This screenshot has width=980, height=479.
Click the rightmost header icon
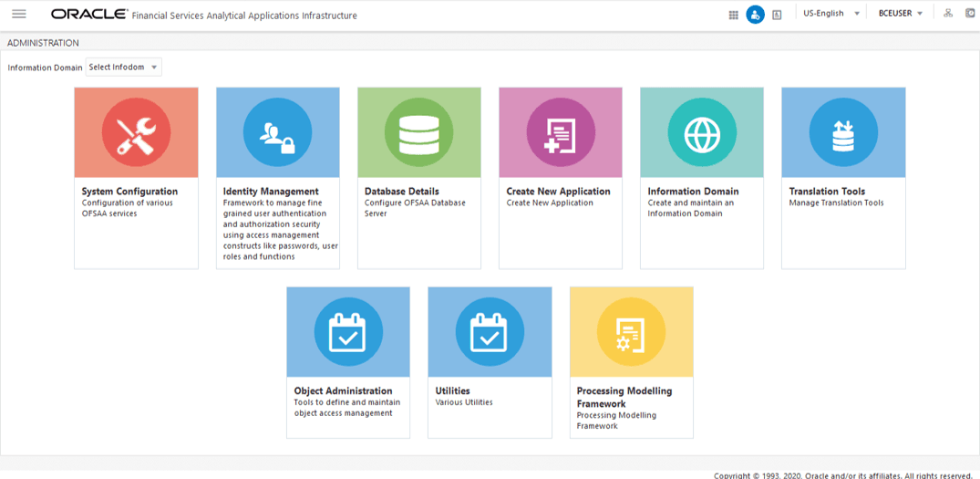click(969, 13)
